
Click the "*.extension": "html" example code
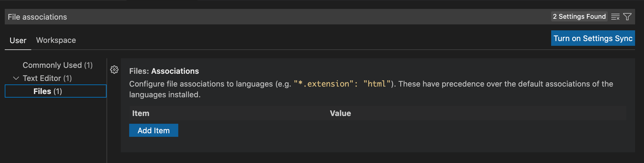[342, 84]
